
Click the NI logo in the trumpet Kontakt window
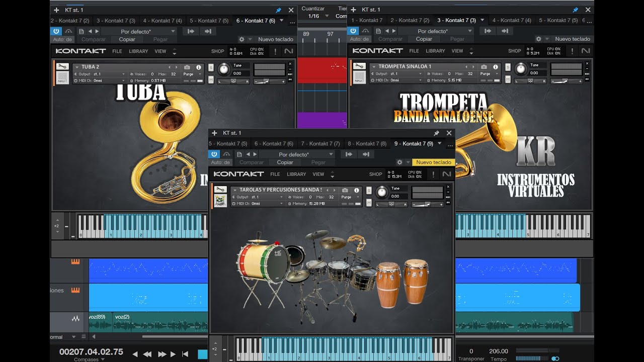(586, 51)
